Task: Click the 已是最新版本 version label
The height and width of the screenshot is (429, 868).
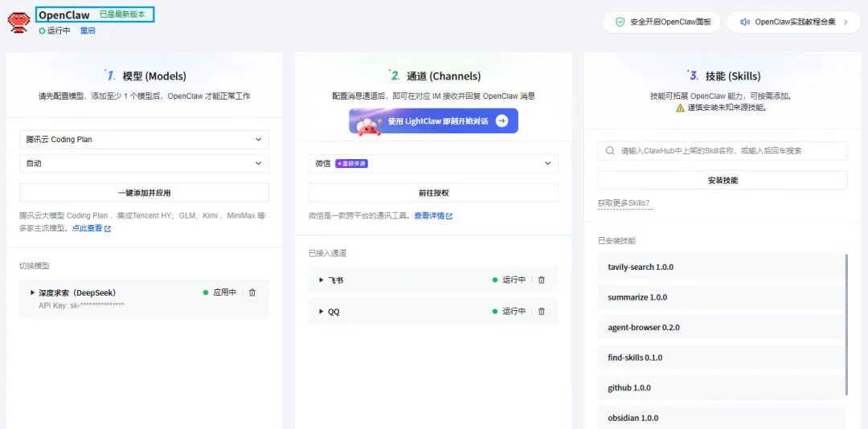Action: point(122,15)
